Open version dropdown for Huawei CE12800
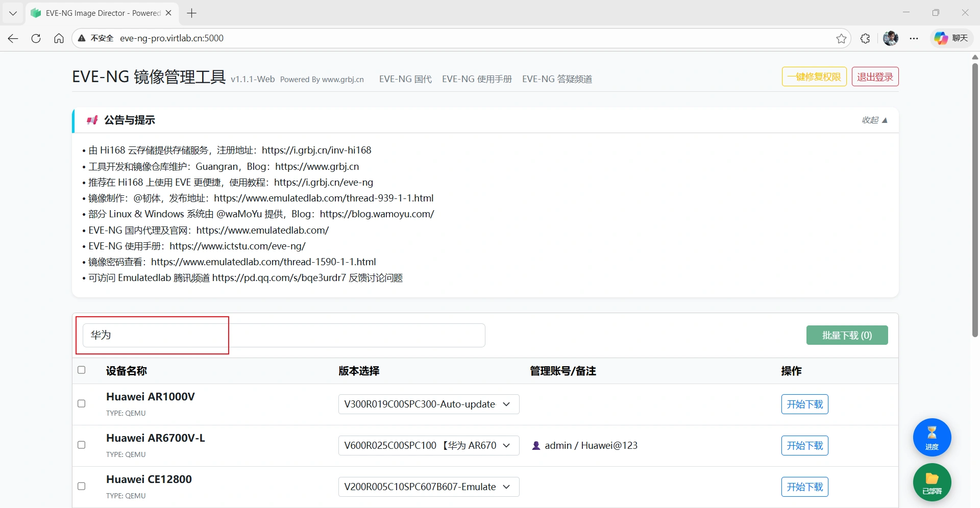The height and width of the screenshot is (508, 980). 428,487
